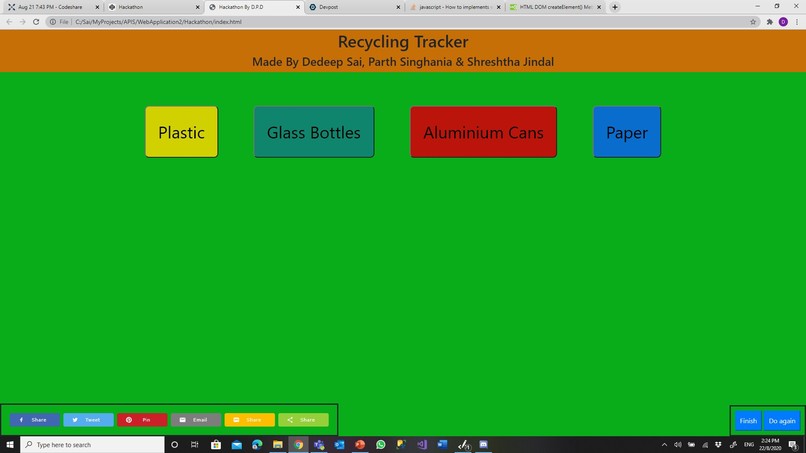806x453 pixels.
Task: Click the volume icon in system tray
Action: (x=677, y=444)
